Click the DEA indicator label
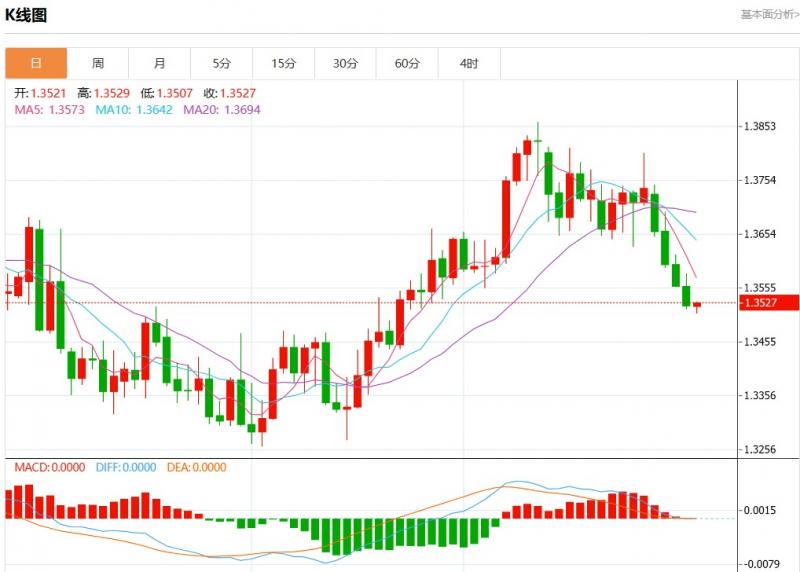800x572 pixels. pos(196,467)
